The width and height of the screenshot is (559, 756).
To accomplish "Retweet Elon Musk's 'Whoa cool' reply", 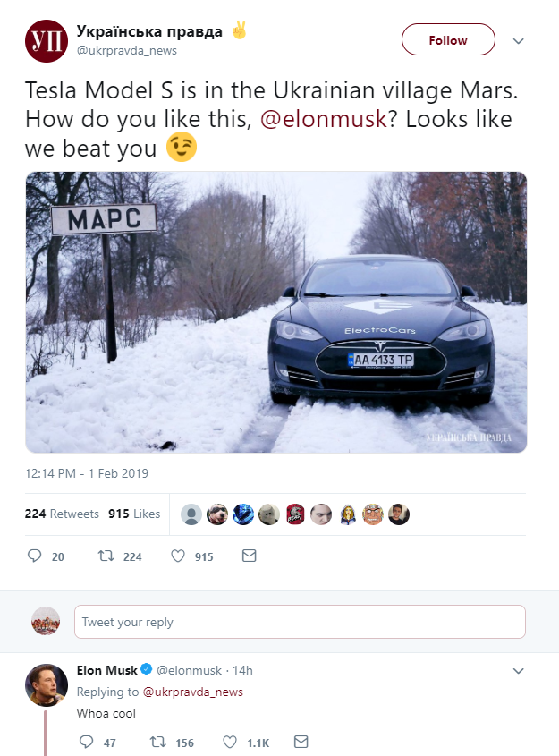I will [158, 743].
